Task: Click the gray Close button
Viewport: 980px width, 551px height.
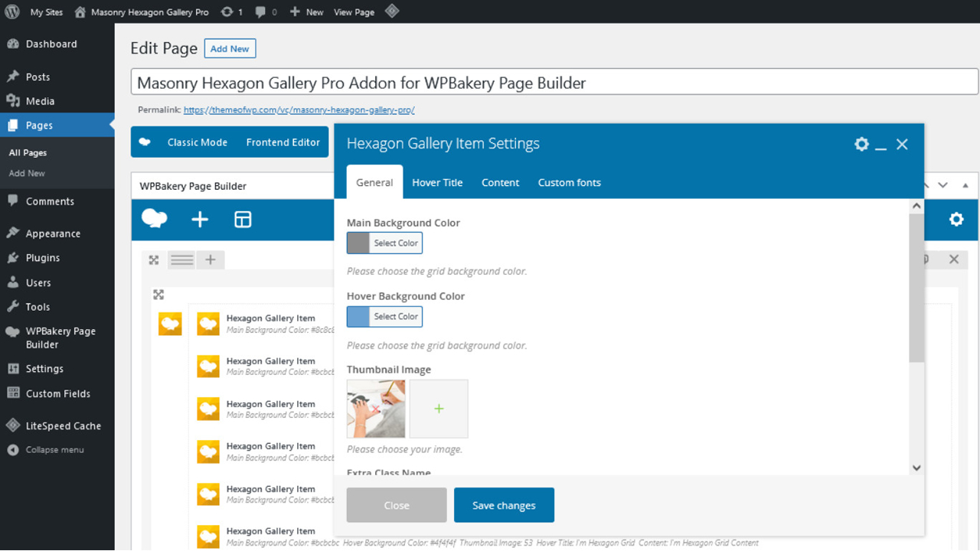Action: pyautogui.click(x=397, y=505)
